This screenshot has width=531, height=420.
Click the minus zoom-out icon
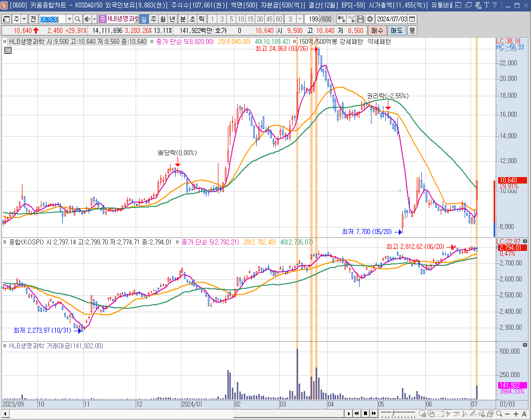click(507, 414)
